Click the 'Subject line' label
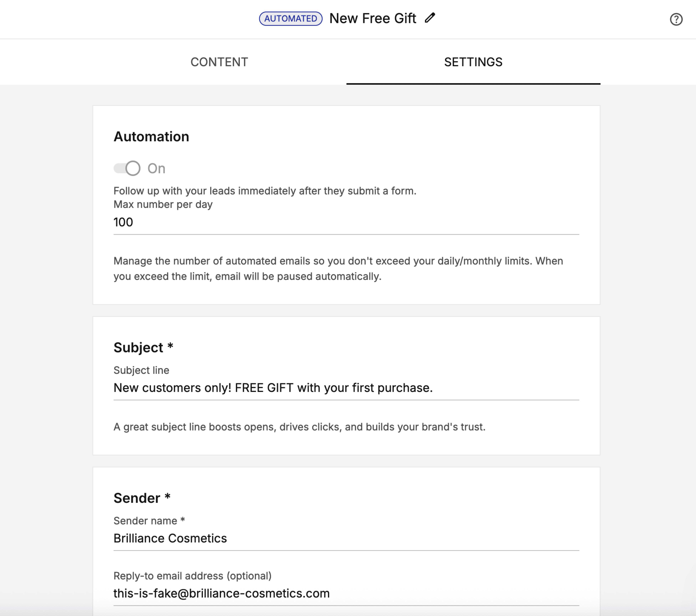696x616 pixels. coord(141,370)
